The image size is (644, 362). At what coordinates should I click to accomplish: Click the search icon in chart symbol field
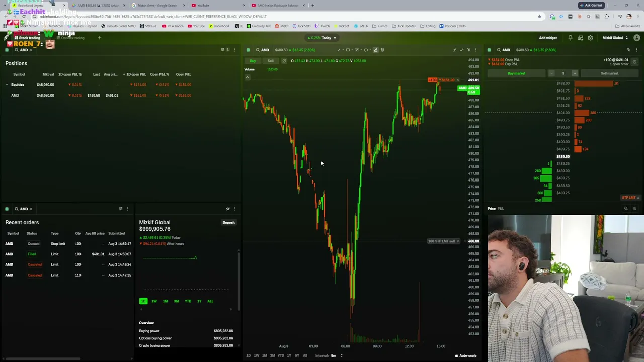tap(258, 50)
